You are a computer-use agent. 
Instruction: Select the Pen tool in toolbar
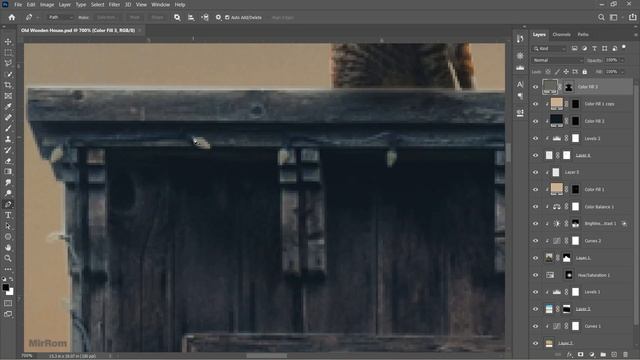tap(8, 204)
